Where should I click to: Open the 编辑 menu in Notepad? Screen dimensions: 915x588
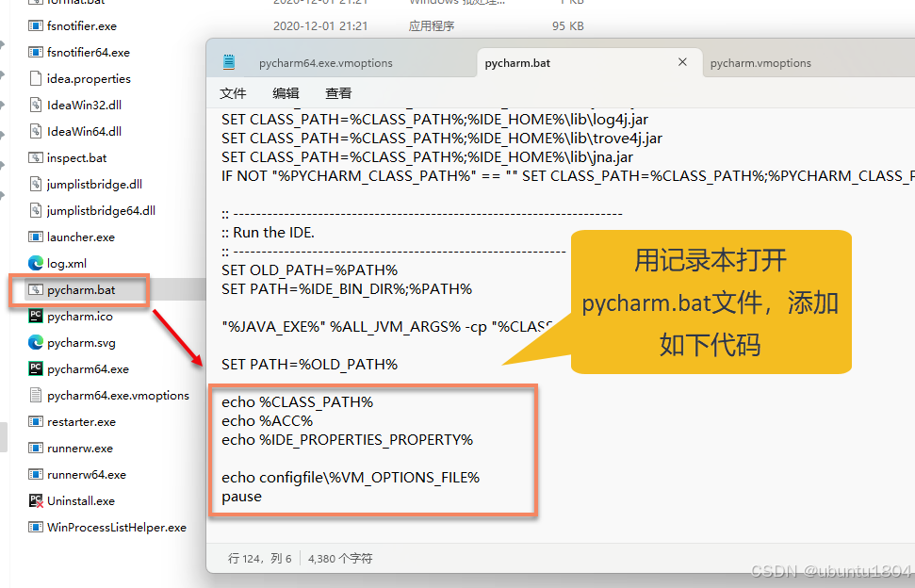286,93
